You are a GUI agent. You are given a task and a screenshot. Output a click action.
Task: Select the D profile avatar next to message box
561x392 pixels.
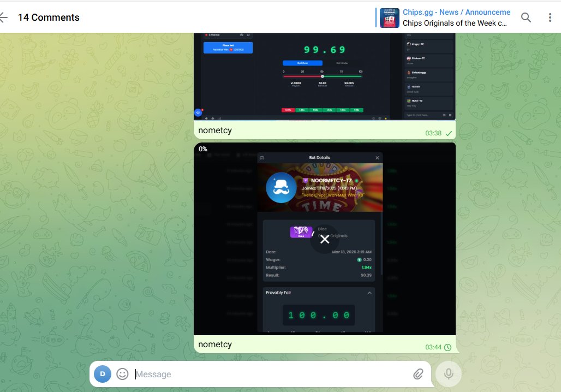coord(103,374)
